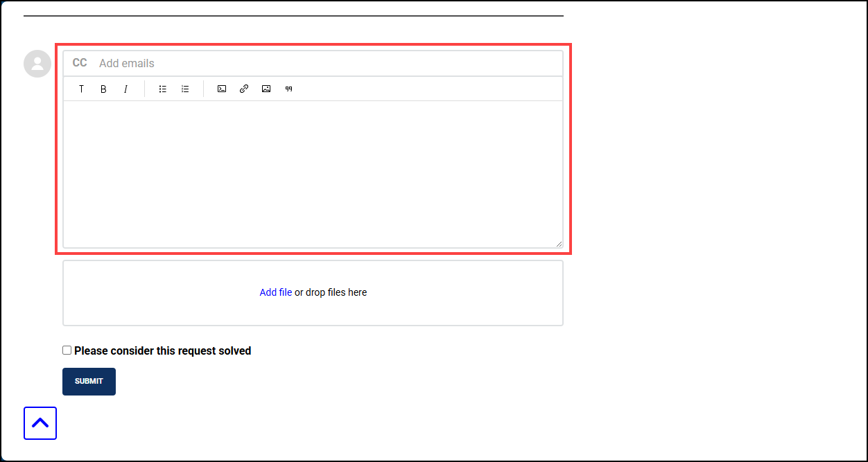Insert a bulleted list
Screen dimensions: 868x462
point(163,89)
